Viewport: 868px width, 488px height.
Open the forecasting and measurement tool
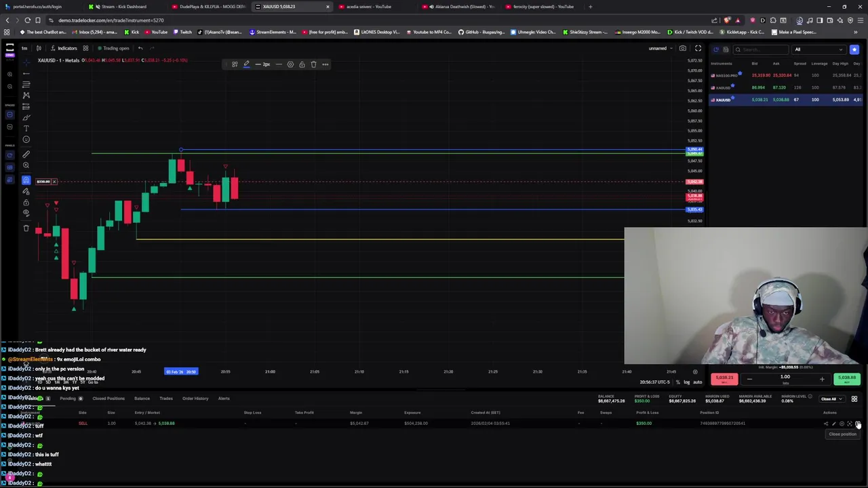point(26,106)
